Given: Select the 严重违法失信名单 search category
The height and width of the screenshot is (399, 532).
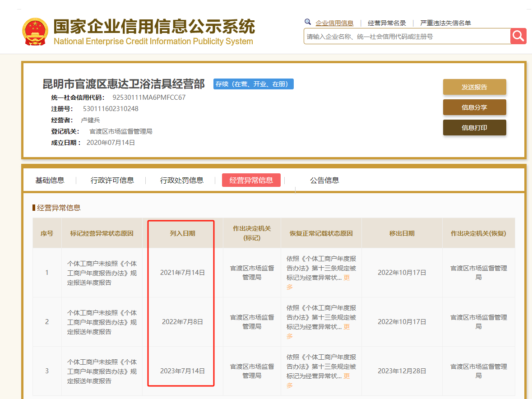Looking at the screenshot, I should click(445, 23).
